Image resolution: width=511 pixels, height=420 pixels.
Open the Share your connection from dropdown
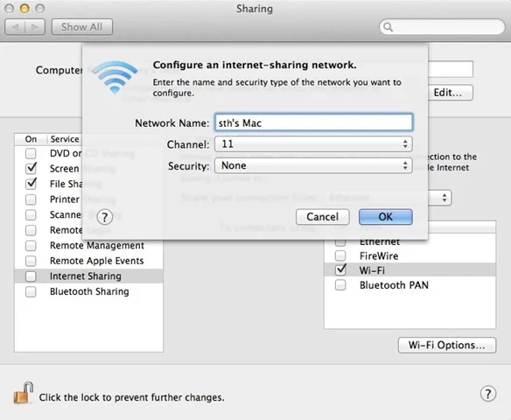pos(439,198)
